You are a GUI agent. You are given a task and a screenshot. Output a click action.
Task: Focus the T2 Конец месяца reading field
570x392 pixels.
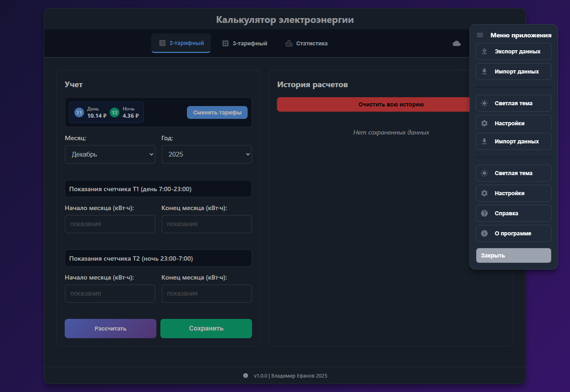207,294
